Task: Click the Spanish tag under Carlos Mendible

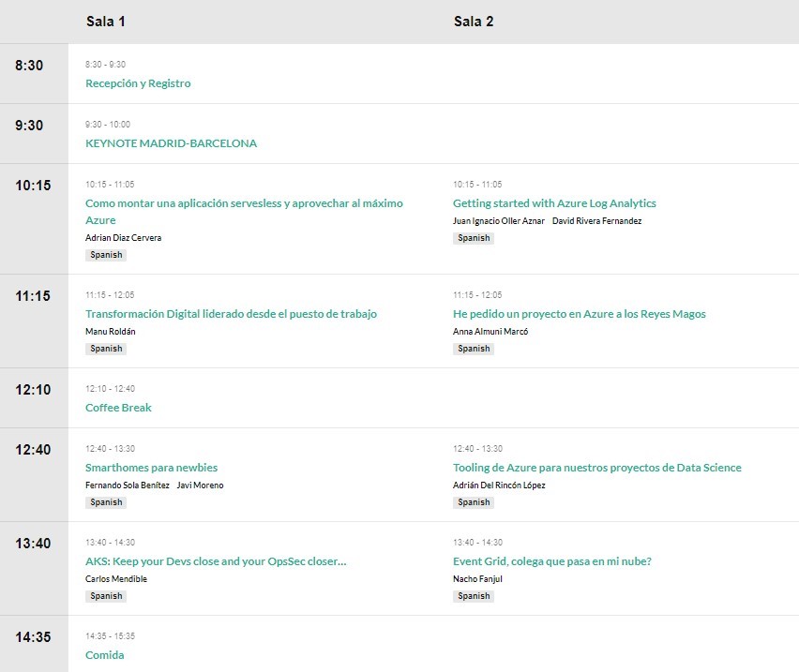Action: click(x=106, y=596)
